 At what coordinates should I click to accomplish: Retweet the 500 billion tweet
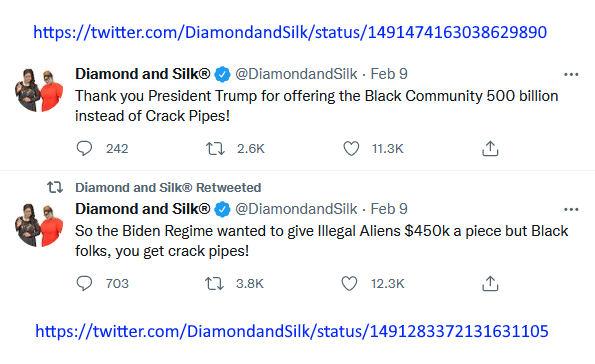click(215, 148)
